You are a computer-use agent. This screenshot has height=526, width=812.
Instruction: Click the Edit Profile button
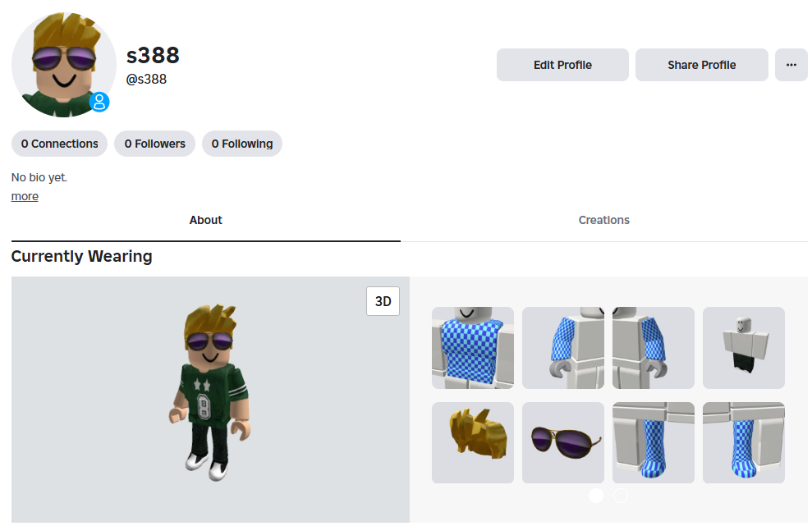point(562,65)
